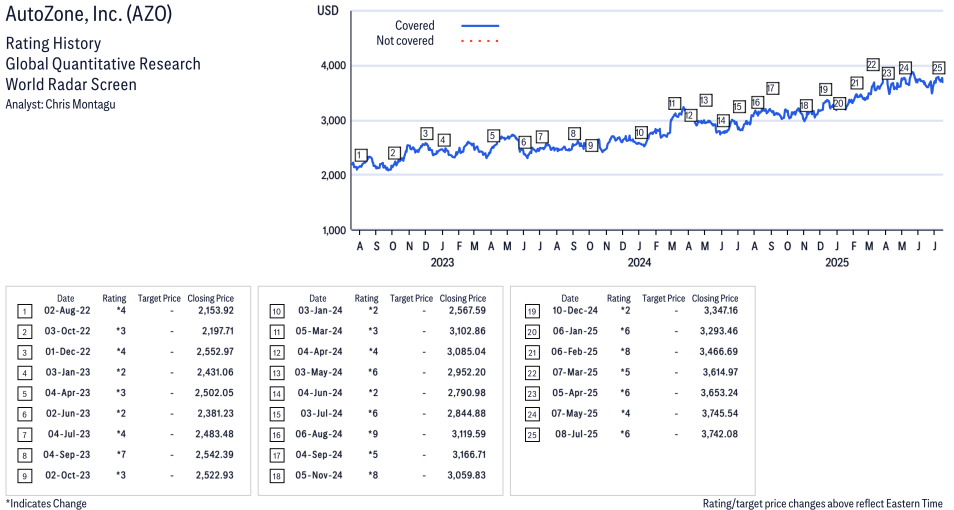Screen dimensions: 954x510
Task: Click closing price 3,293.46
Action: [719, 331]
